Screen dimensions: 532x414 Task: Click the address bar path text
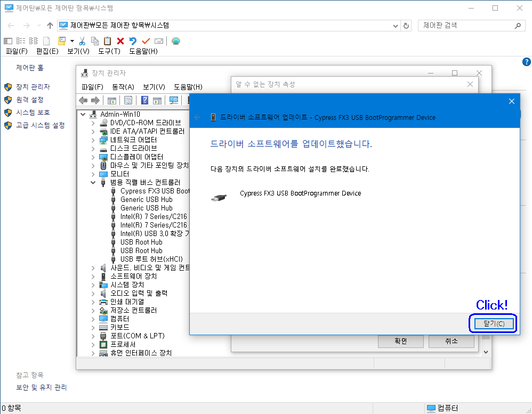(119, 26)
